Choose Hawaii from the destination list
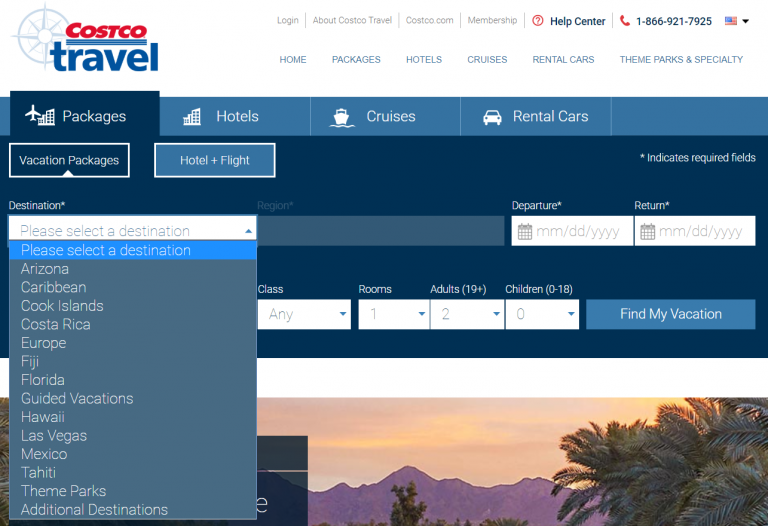Viewport: 768px width, 526px height. click(43, 417)
